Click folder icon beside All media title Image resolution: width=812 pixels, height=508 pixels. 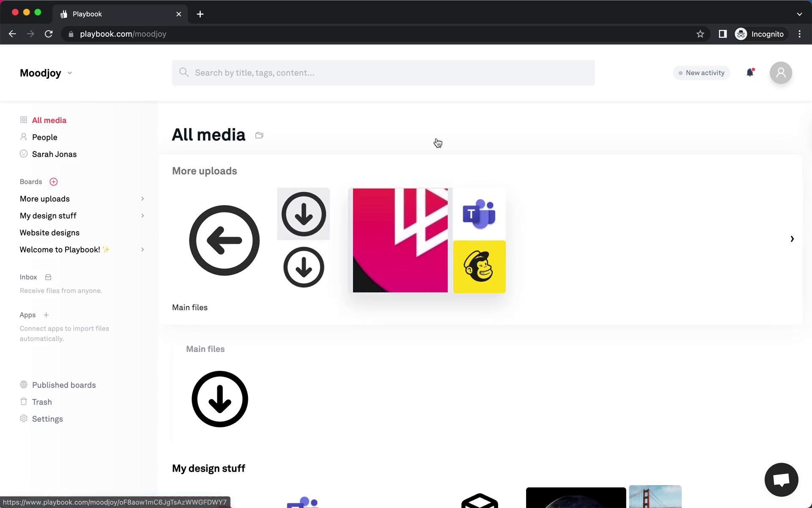(x=259, y=135)
